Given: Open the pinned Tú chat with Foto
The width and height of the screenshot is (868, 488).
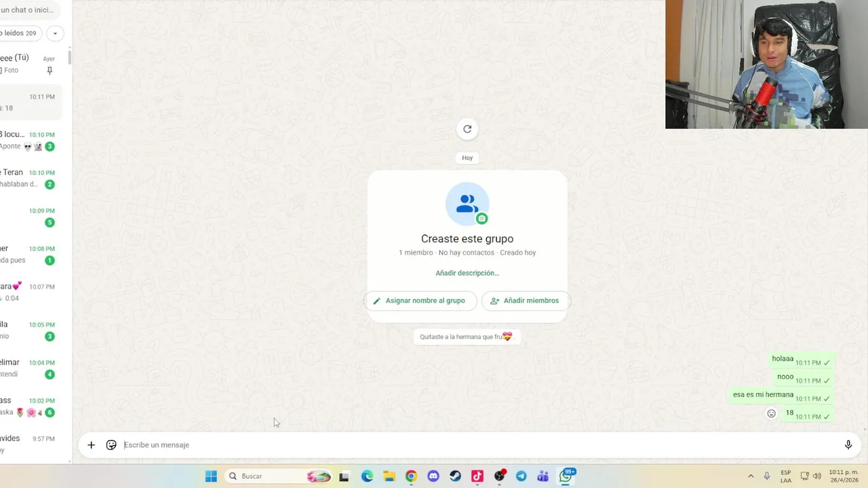Looking at the screenshot, I should [31, 64].
